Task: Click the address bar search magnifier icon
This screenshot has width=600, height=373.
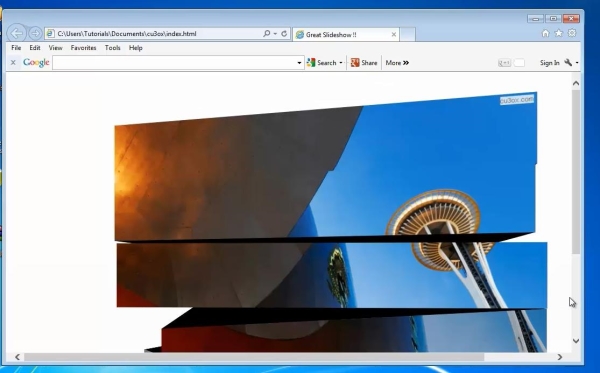Action: pyautogui.click(x=267, y=34)
